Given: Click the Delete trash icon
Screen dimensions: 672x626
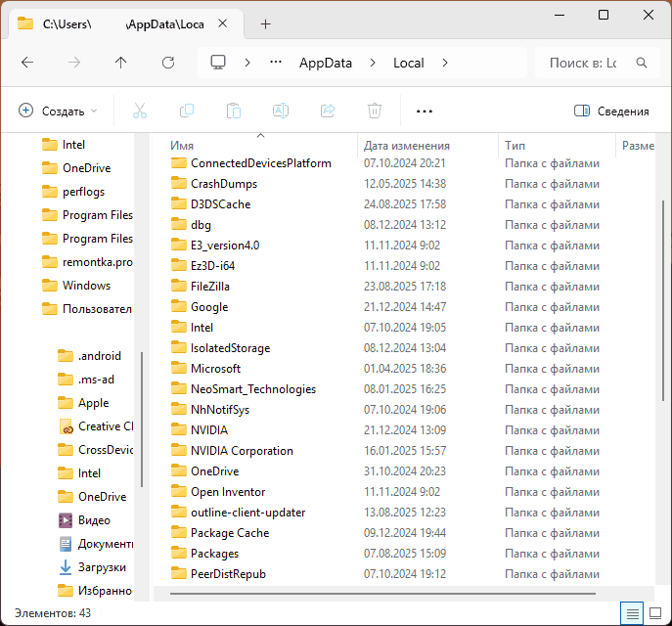Looking at the screenshot, I should [374, 111].
